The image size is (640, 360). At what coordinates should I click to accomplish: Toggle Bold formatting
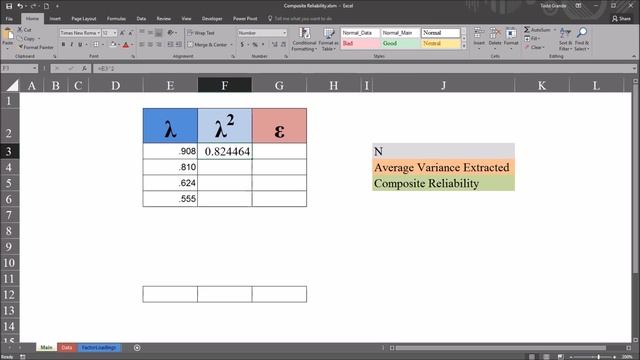[x=63, y=44]
